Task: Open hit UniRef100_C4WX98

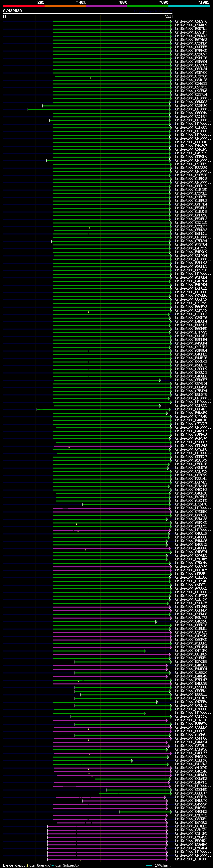Action: coord(191,622)
